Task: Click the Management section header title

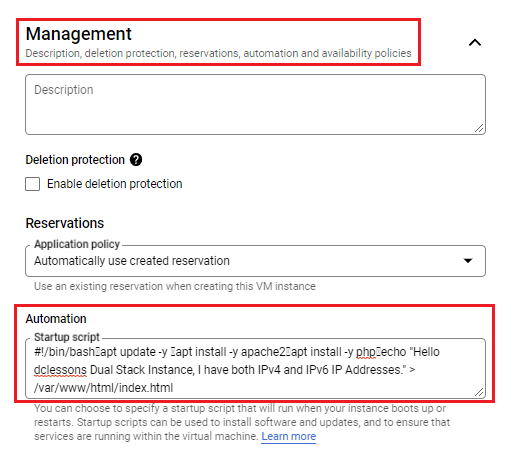Action: [x=79, y=34]
